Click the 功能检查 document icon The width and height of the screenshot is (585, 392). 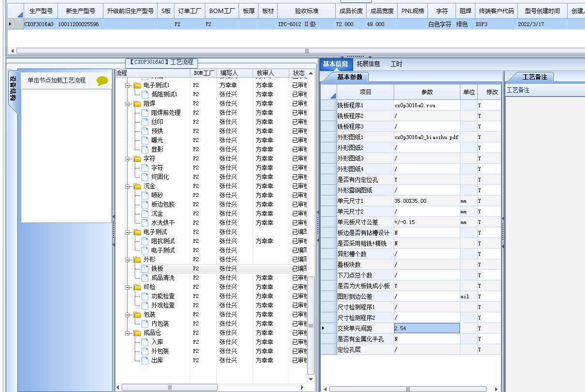pyautogui.click(x=145, y=296)
